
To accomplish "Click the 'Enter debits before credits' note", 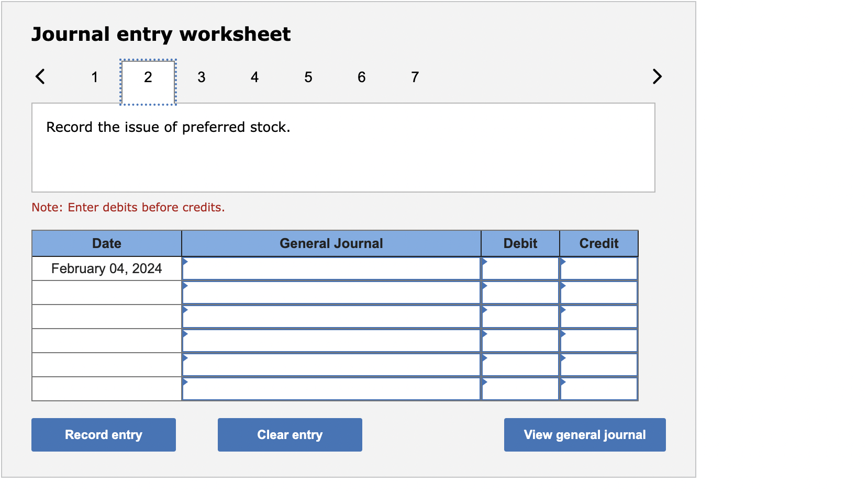I will tap(128, 207).
